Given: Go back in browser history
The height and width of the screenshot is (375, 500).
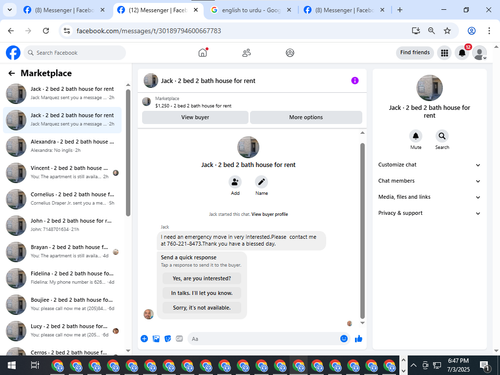Looking at the screenshot, I should click(11, 31).
